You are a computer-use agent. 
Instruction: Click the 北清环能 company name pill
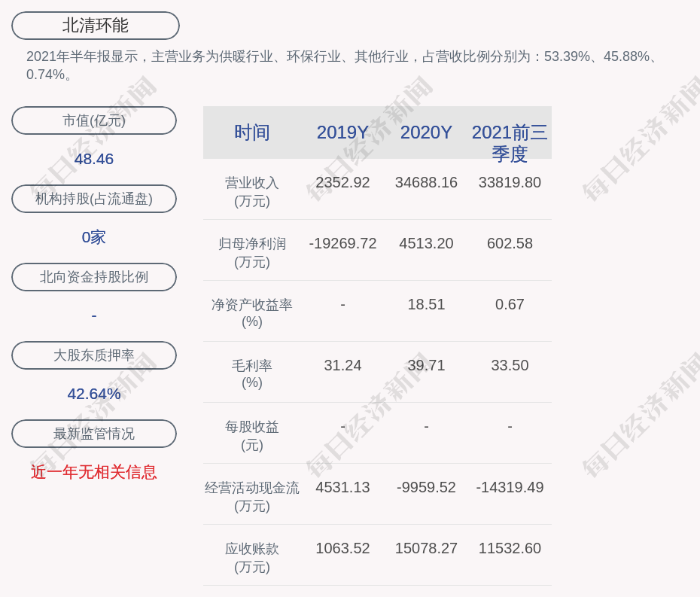(x=95, y=26)
